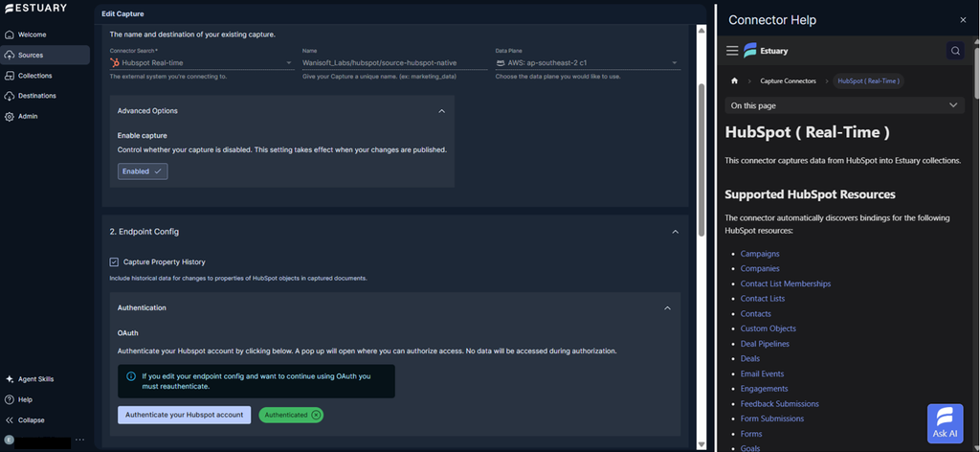This screenshot has width=980, height=452.
Task: Open the Deal Pipelines link
Action: tap(765, 344)
